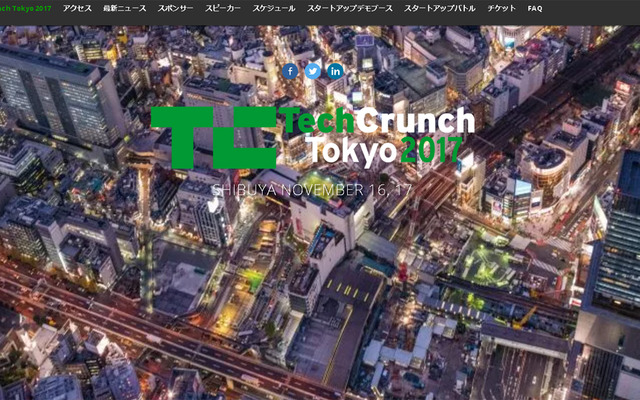640x400 pixels.
Task: Open スタートアップバトル in the nav bar
Action: pos(440,8)
